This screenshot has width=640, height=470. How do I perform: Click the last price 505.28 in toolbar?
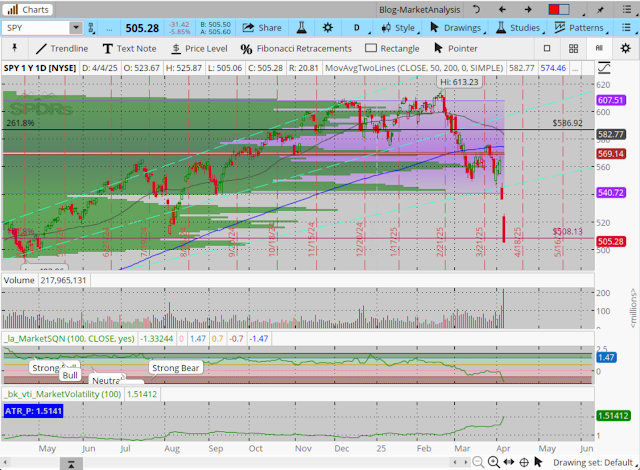point(142,28)
